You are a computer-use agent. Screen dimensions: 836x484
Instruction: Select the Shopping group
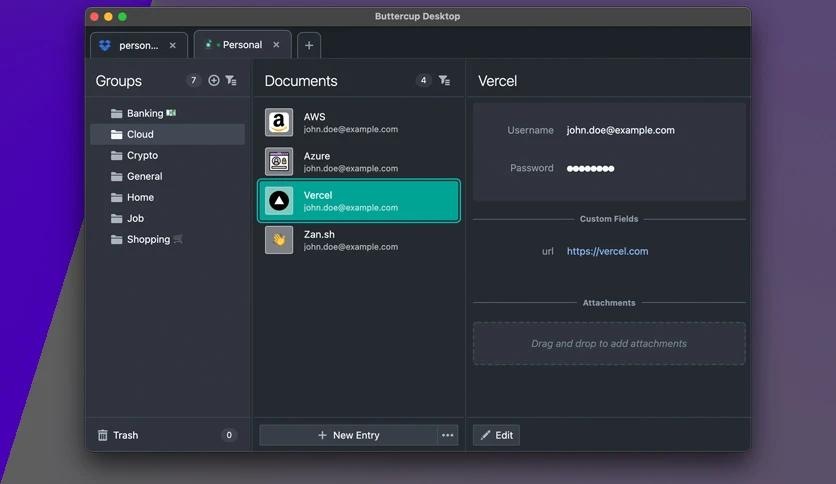tap(167, 240)
